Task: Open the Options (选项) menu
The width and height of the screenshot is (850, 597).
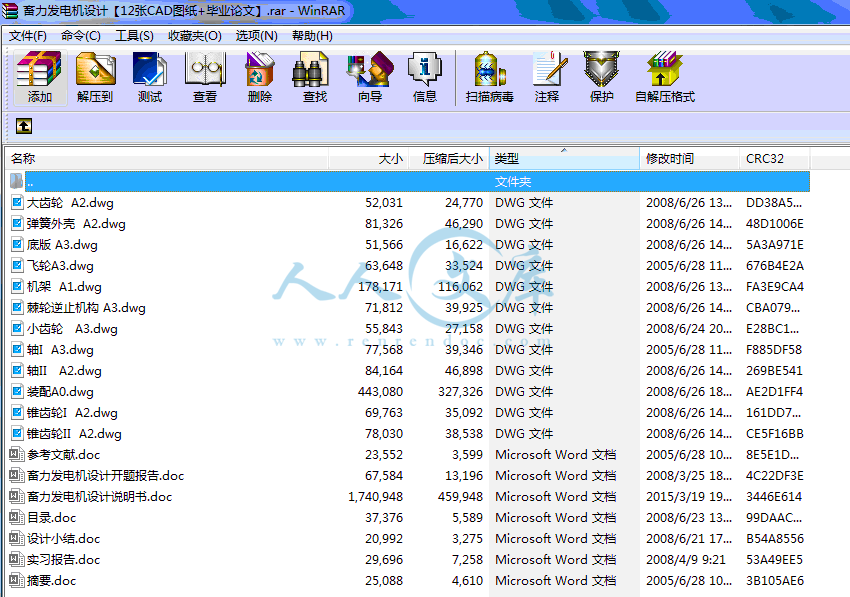Action: click(x=256, y=36)
